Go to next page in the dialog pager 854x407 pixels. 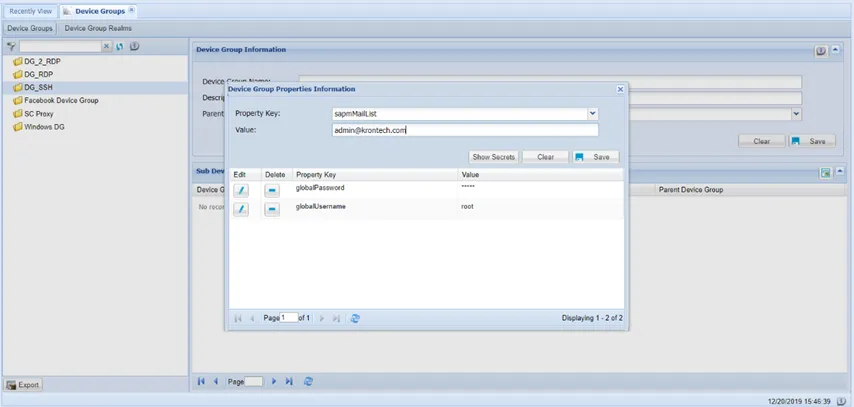click(322, 318)
